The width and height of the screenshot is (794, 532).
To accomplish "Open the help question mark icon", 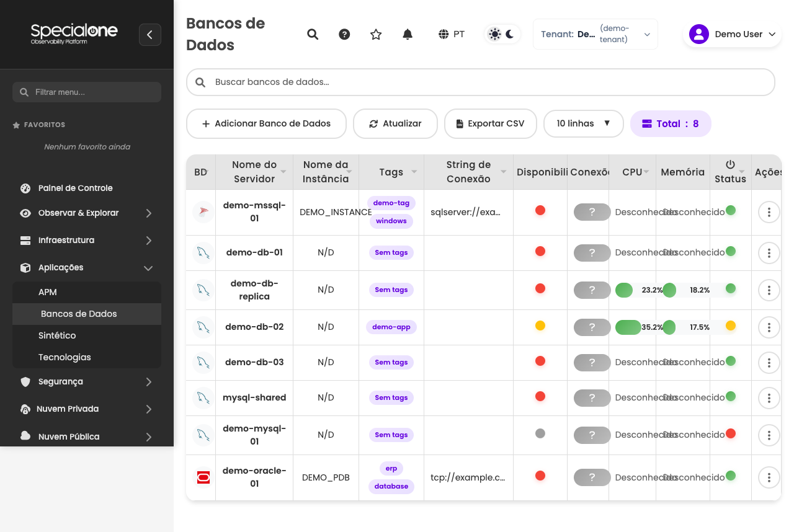I will pyautogui.click(x=344, y=34).
